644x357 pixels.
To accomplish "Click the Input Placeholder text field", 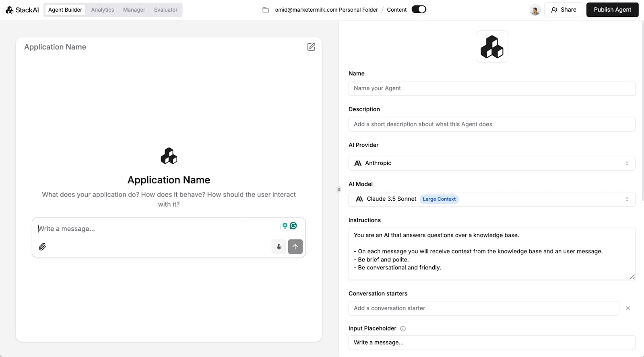I will 492,343.
